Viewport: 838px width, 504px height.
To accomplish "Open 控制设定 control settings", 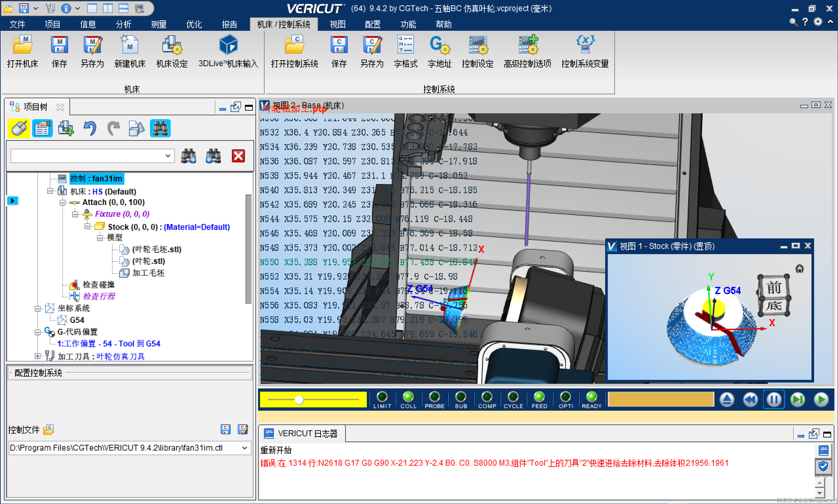I will (478, 51).
